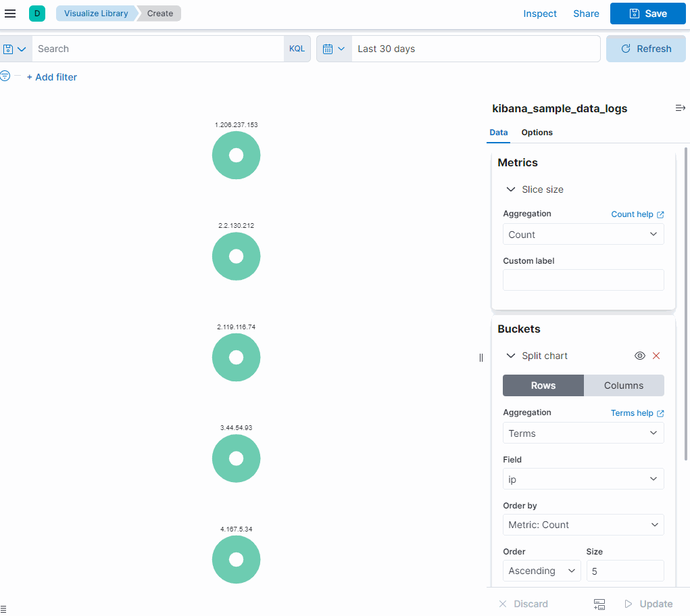Click the Create breadcrumb

pyautogui.click(x=159, y=14)
